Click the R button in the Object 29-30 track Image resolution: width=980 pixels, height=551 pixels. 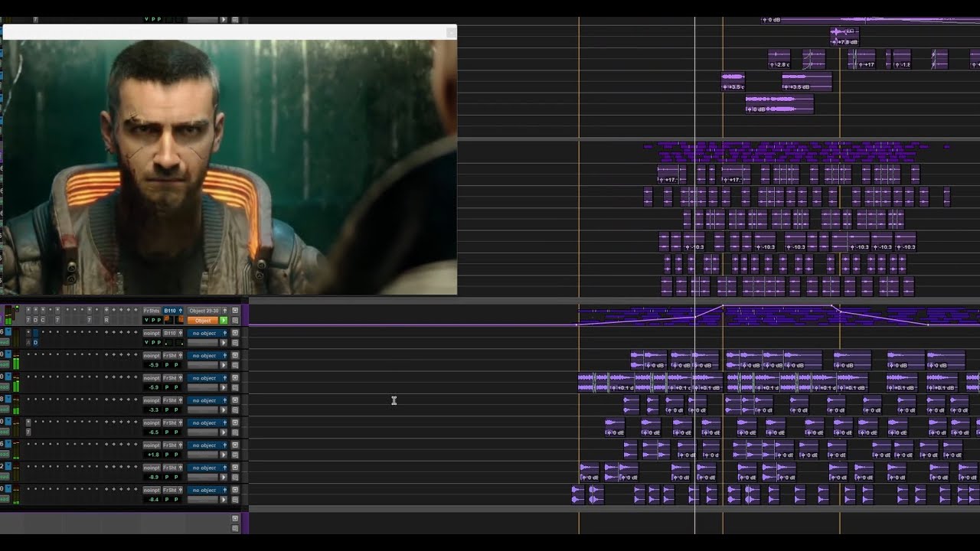click(x=106, y=321)
